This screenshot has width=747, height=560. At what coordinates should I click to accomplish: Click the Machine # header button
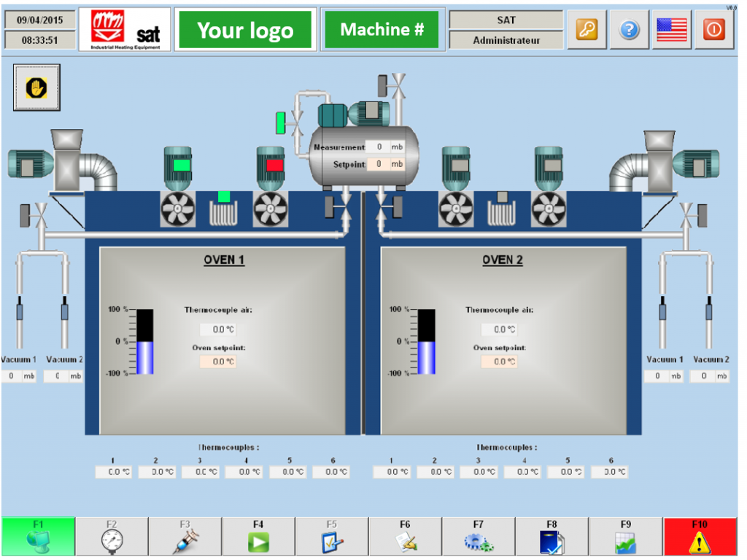[382, 29]
